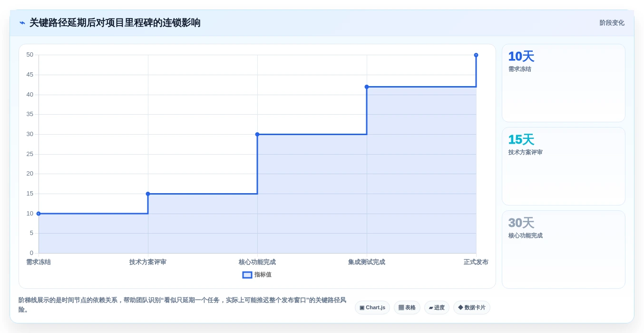644x333 pixels.
Task: Click the data point at 集成测试完成
Action: [x=367, y=87]
